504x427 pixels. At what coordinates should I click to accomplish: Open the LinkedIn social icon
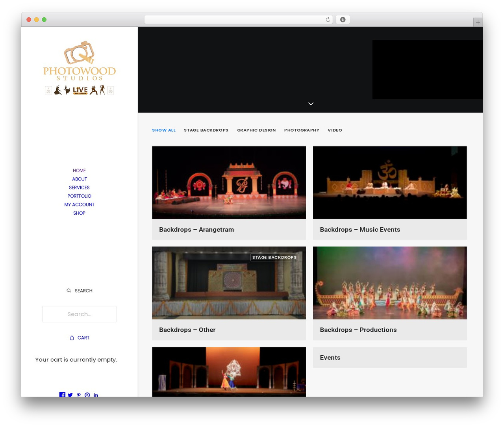pos(96,395)
